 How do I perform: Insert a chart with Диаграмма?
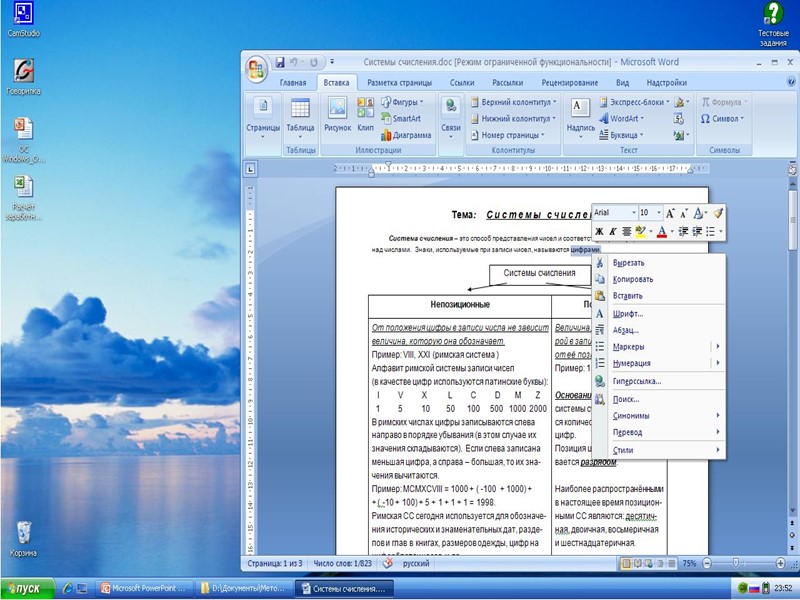(x=406, y=135)
